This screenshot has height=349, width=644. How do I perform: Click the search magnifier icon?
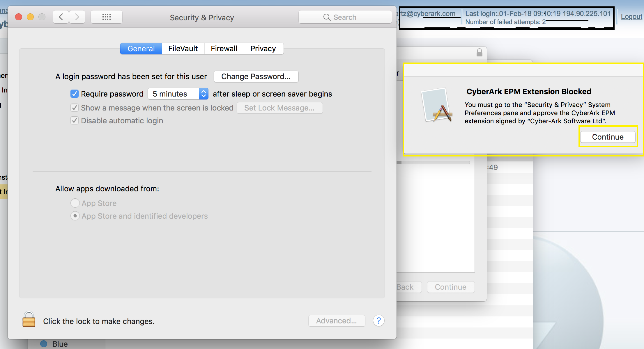327,17
